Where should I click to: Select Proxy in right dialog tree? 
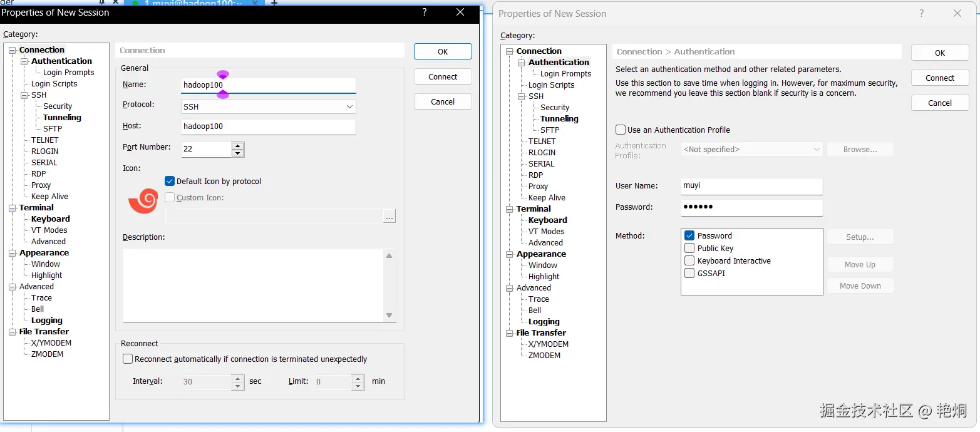(538, 187)
